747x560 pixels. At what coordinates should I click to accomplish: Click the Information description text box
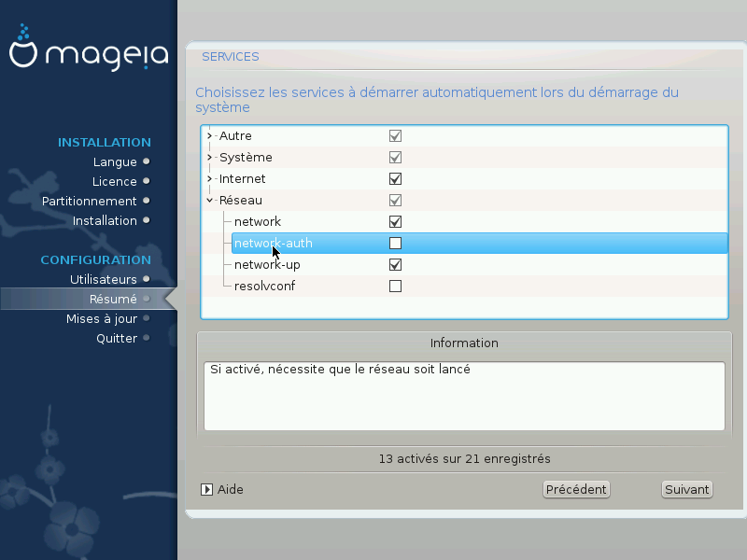point(464,396)
